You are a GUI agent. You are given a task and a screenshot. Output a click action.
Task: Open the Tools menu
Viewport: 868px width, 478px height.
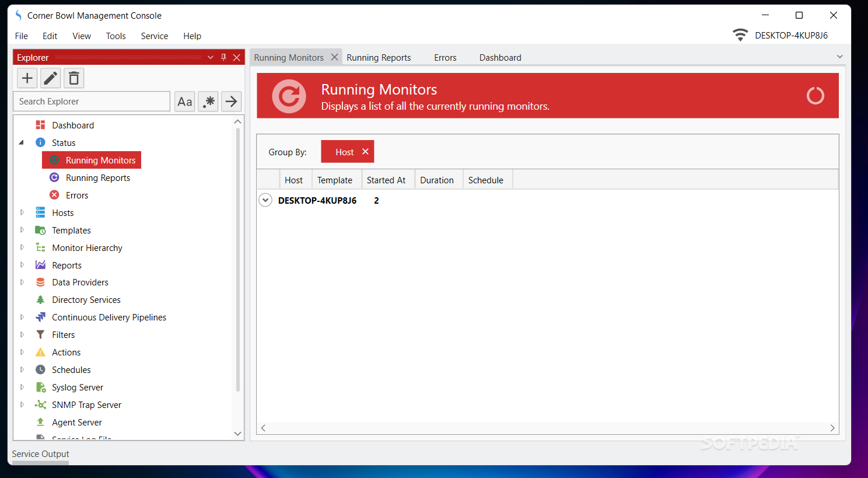point(116,36)
